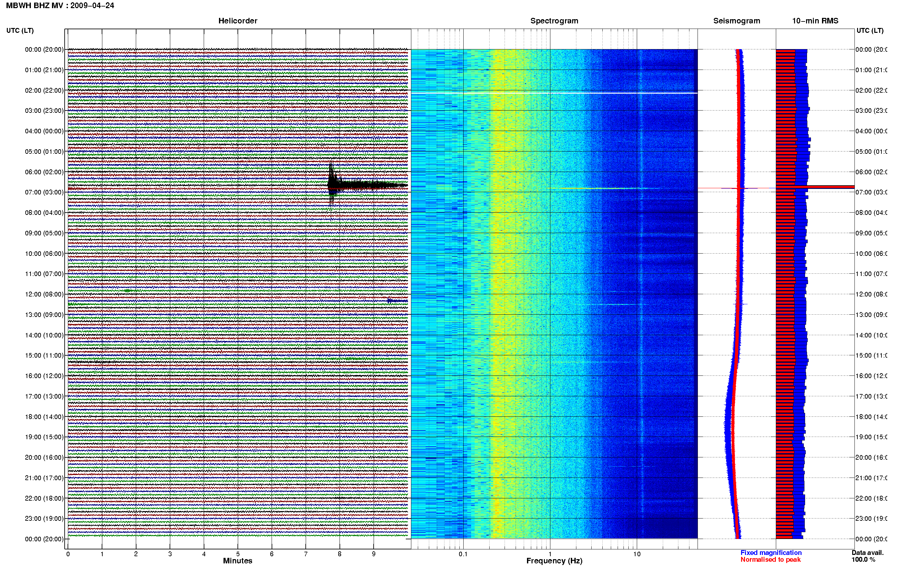Click the left 'UTC (LT)' axis label

coord(20,30)
